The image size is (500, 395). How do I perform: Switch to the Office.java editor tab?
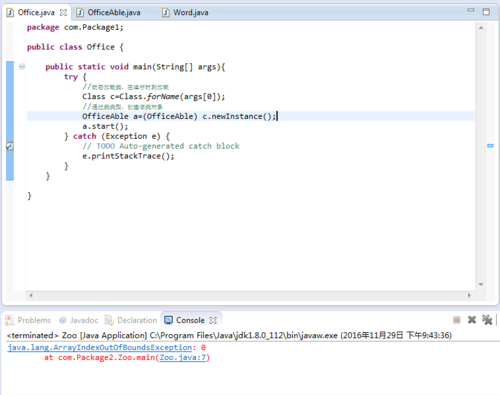[x=36, y=13]
